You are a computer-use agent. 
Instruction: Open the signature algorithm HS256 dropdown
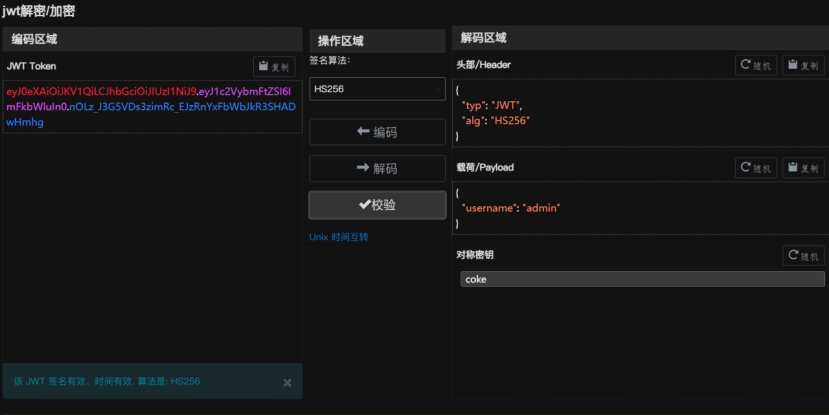pos(377,89)
